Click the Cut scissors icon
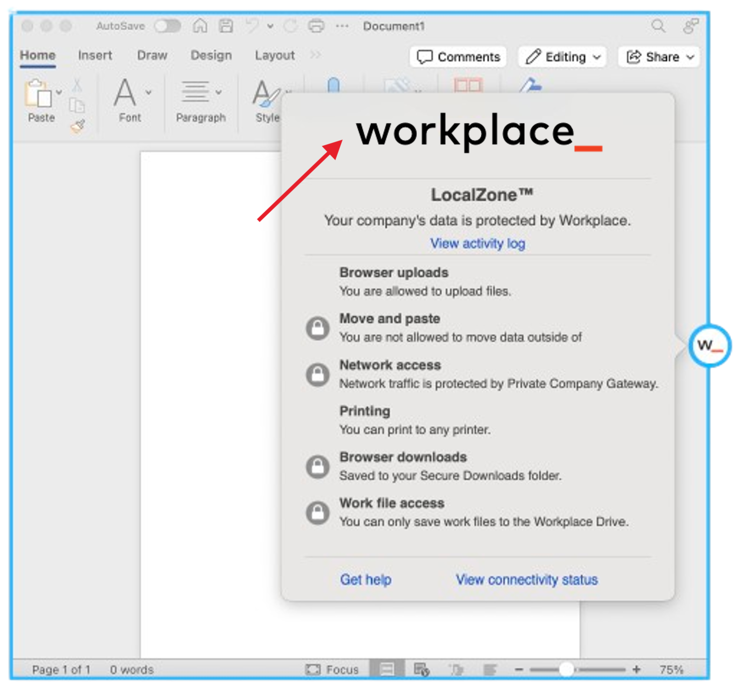Screen dimensions: 743x700 click(77, 85)
